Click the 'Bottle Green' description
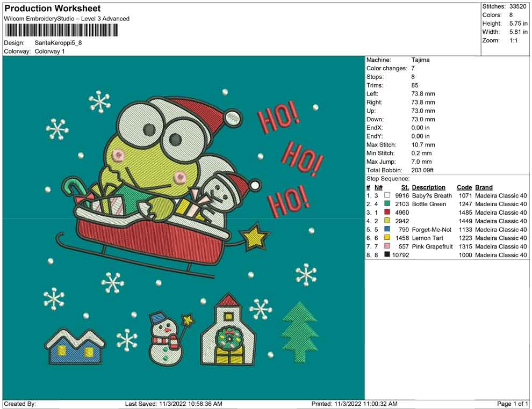The image size is (532, 409). pos(429,204)
